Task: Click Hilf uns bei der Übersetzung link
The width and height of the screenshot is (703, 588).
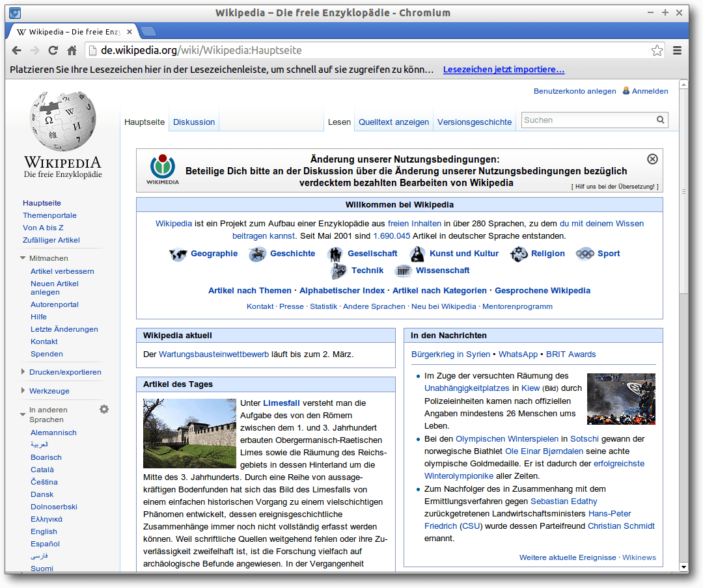Action: pos(614,187)
